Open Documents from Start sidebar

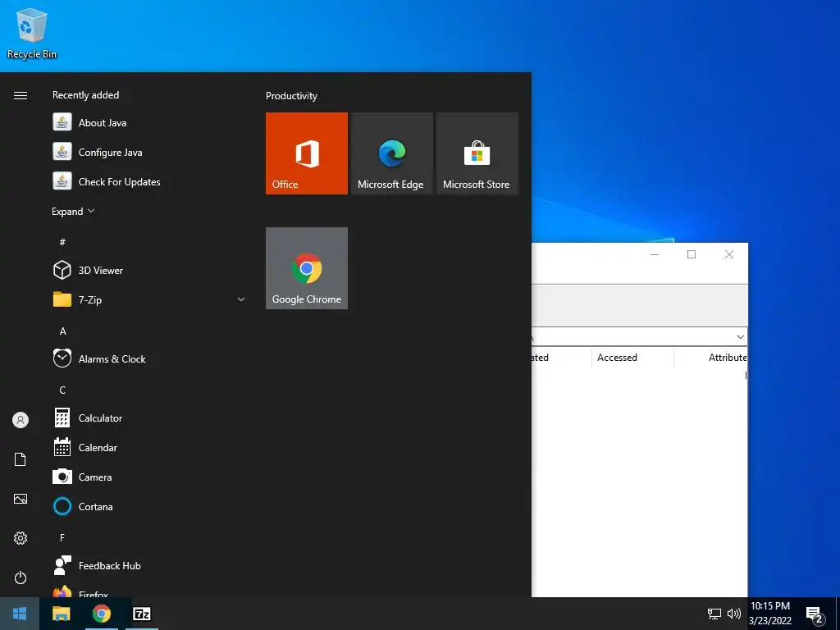tap(21, 459)
